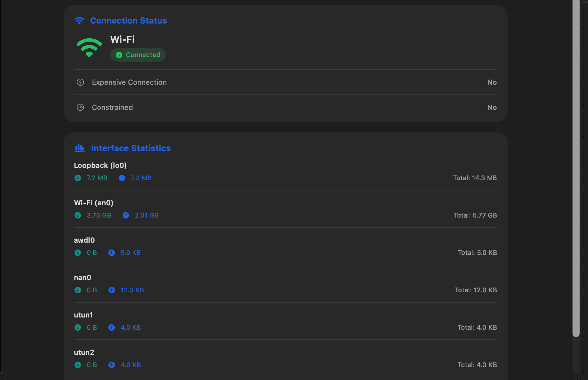Click the Wi-Fi (en0) download arrow icon

[78, 215]
